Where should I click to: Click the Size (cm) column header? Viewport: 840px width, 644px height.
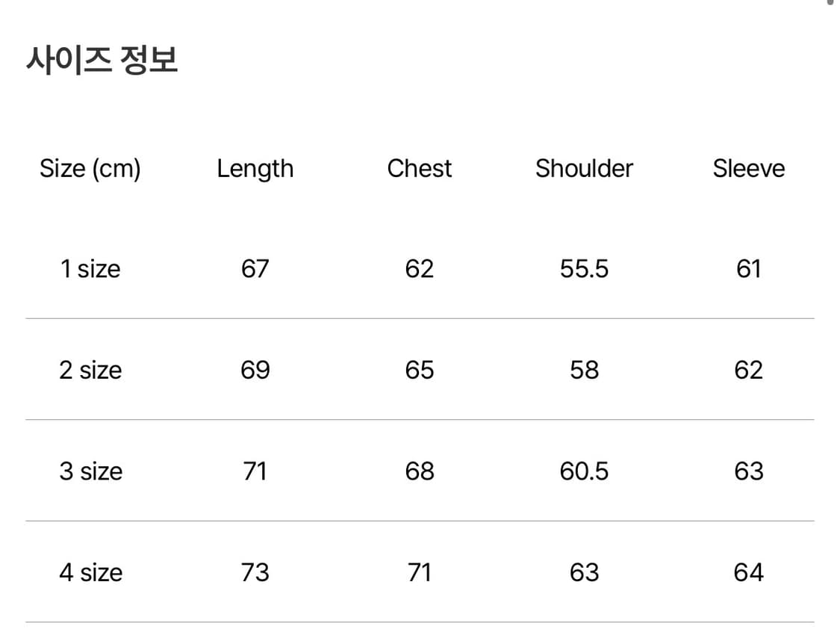pos(90,169)
